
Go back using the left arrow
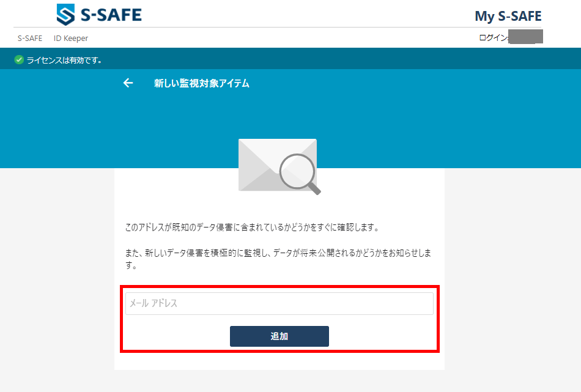(128, 83)
